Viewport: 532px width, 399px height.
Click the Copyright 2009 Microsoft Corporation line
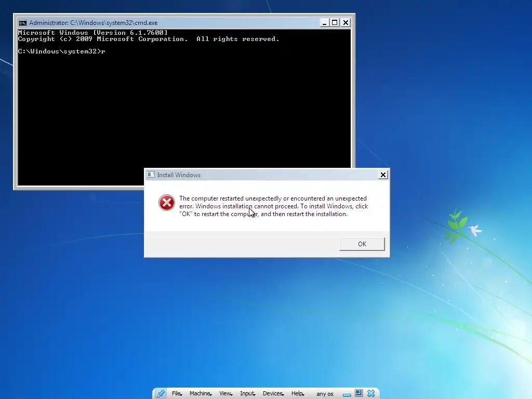pyautogui.click(x=149, y=39)
